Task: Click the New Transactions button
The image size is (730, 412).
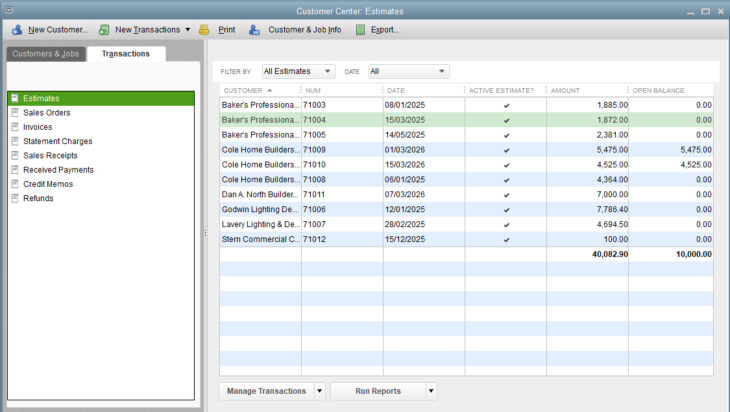Action: tap(139, 30)
